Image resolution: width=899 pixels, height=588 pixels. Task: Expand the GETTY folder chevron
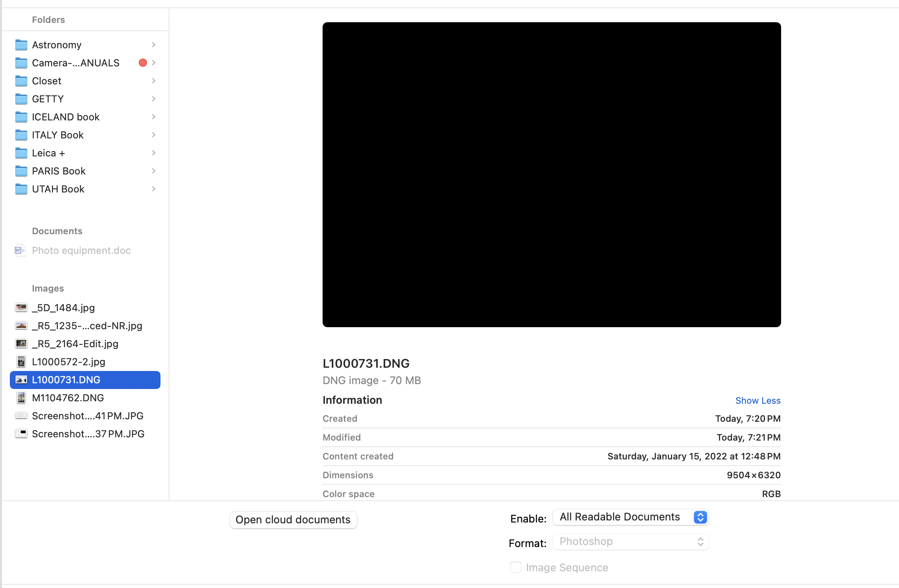click(154, 99)
